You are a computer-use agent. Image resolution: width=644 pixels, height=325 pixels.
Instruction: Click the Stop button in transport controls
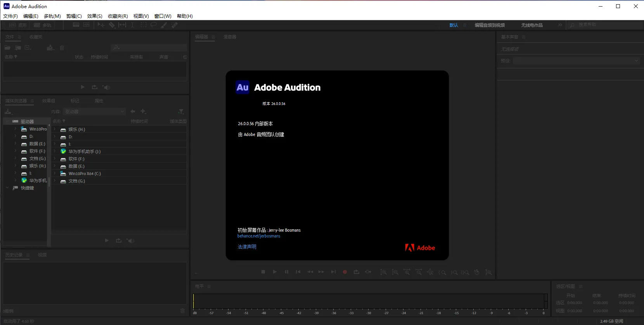(x=263, y=272)
